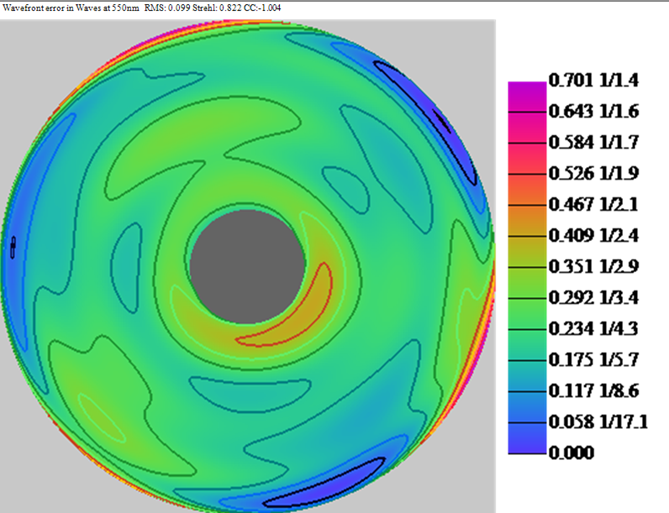This screenshot has width=669, height=513.
Task: Click the RMS: 0.099 value
Action: tap(167, 8)
